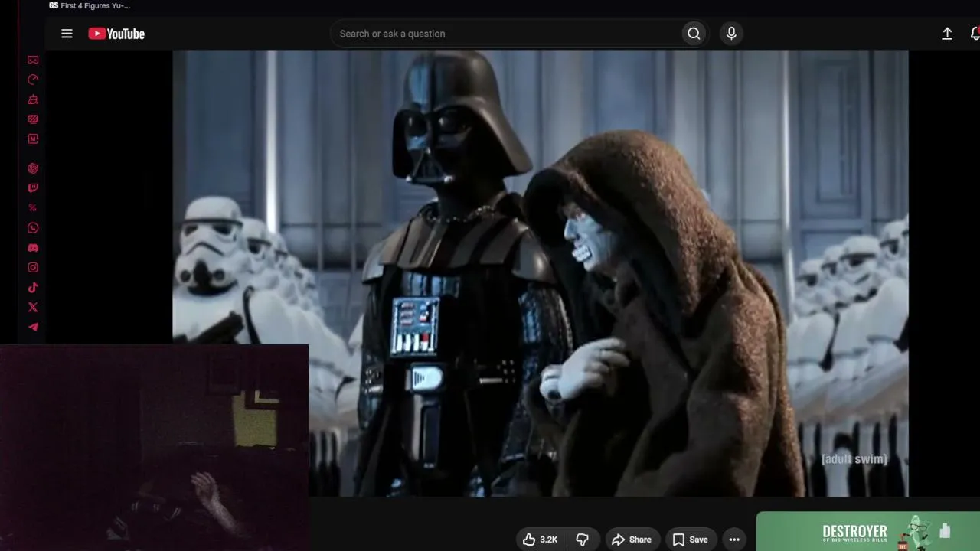The image size is (980, 551).
Task: Open the speedometer GX Control sidebar icon
Action: (33, 80)
